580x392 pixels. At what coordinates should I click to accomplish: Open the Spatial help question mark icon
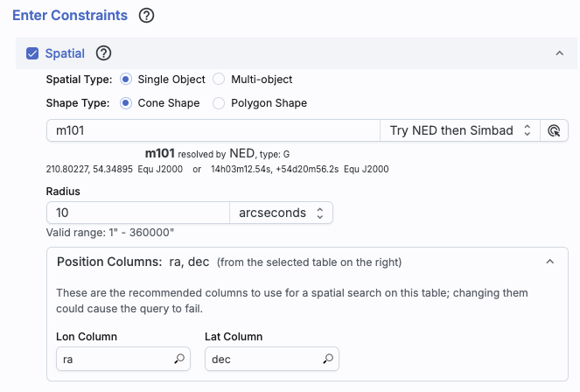pos(103,53)
